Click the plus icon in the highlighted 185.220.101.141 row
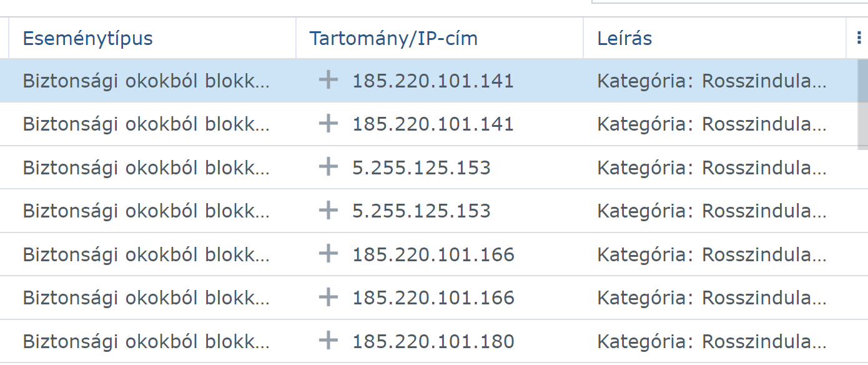Image resolution: width=868 pixels, height=365 pixels. point(328,80)
